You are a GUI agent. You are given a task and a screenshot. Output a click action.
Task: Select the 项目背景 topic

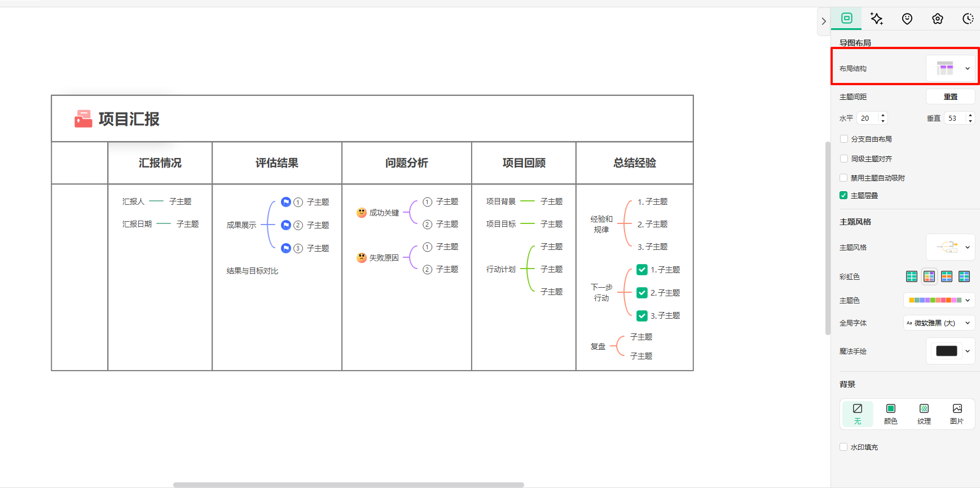[501, 201]
